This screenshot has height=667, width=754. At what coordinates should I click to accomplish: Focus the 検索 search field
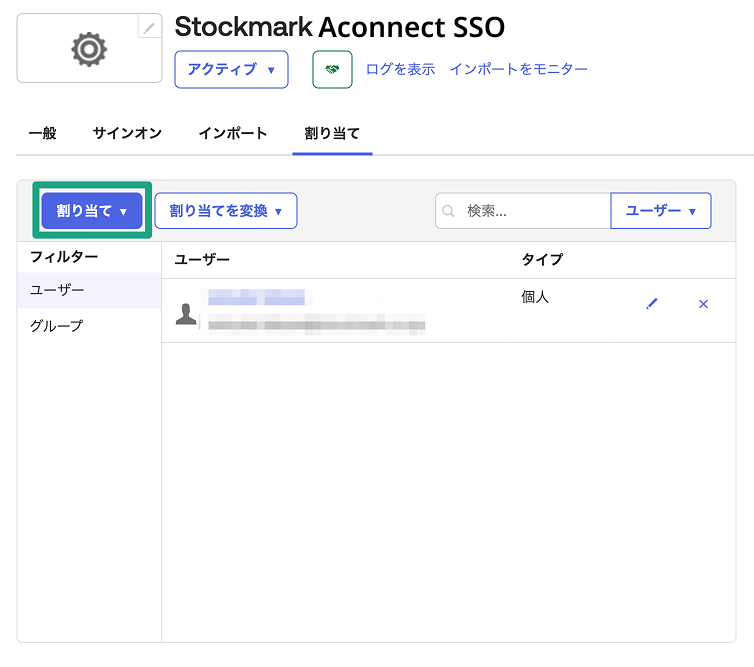(523, 211)
